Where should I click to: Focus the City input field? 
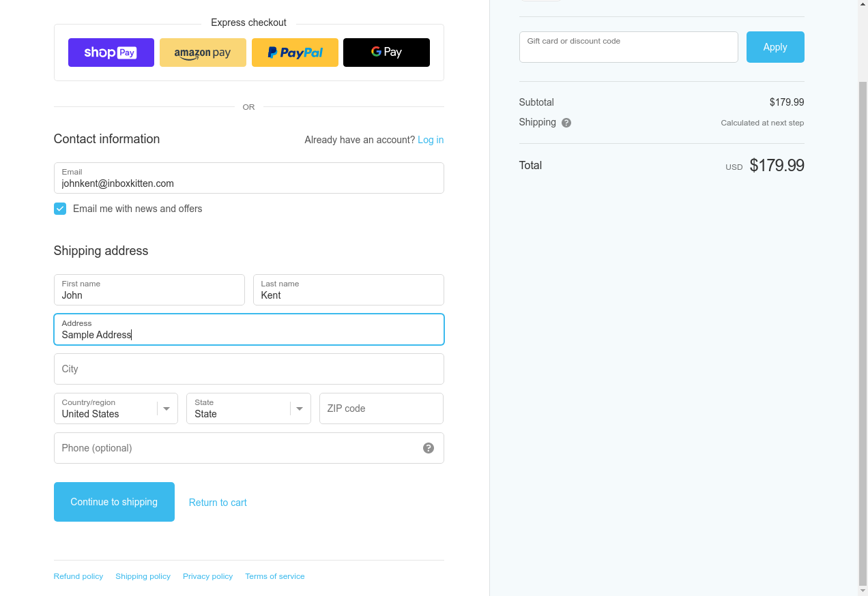(x=248, y=369)
